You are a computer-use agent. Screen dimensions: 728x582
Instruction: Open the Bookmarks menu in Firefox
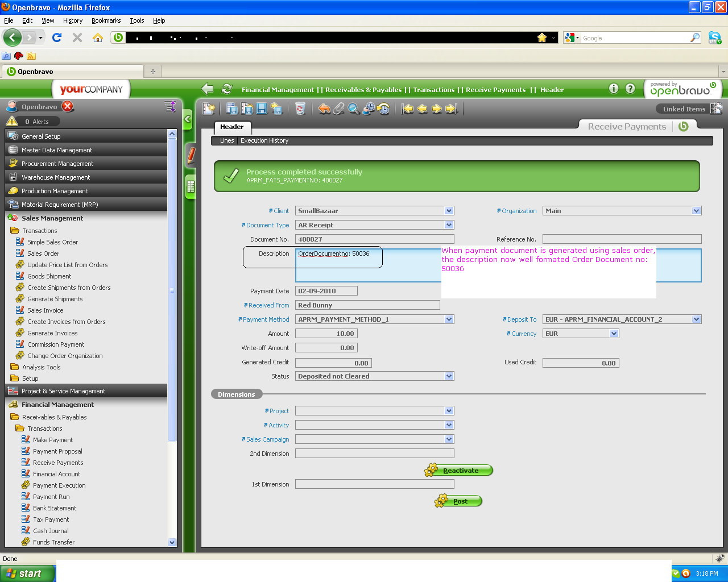106,20
